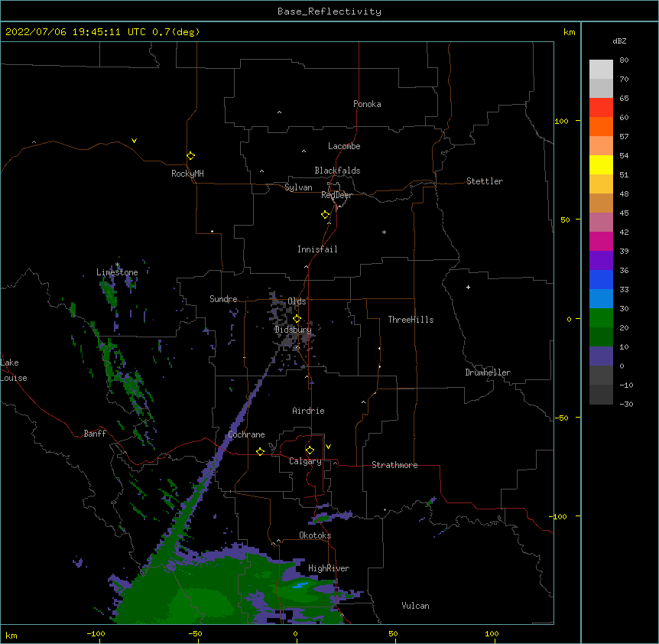Click the white asterisk marker east of Innisfail
Screen dimensions: 659x644
pyautogui.click(x=384, y=233)
